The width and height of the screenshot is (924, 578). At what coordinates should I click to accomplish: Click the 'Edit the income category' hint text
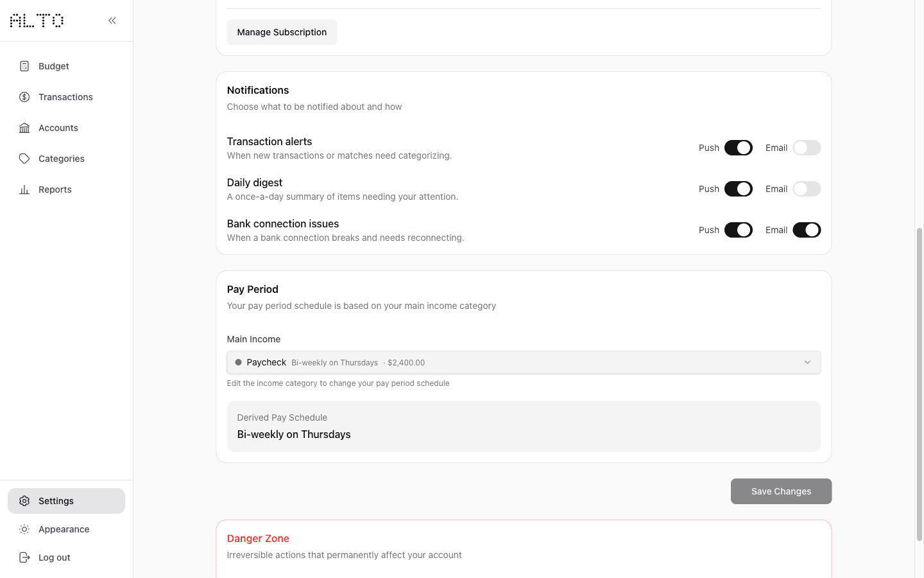338,383
